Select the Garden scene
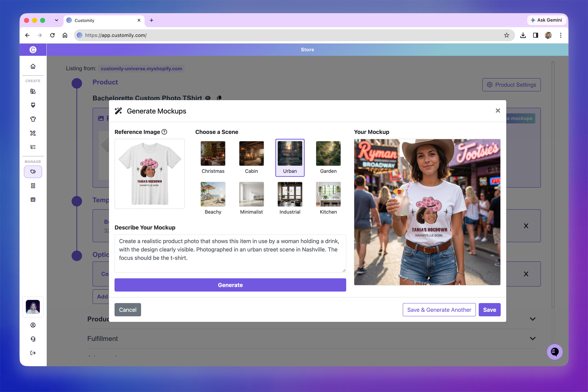The image size is (588, 392). point(328,157)
